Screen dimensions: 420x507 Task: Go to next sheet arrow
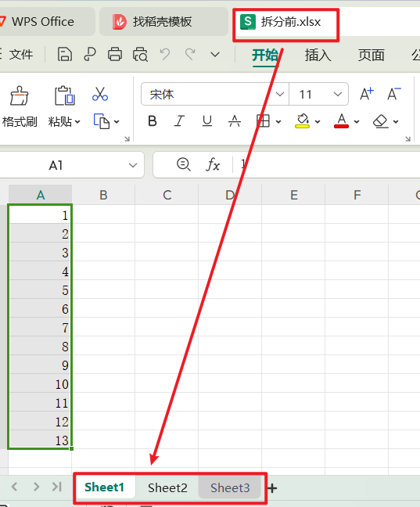click(36, 487)
